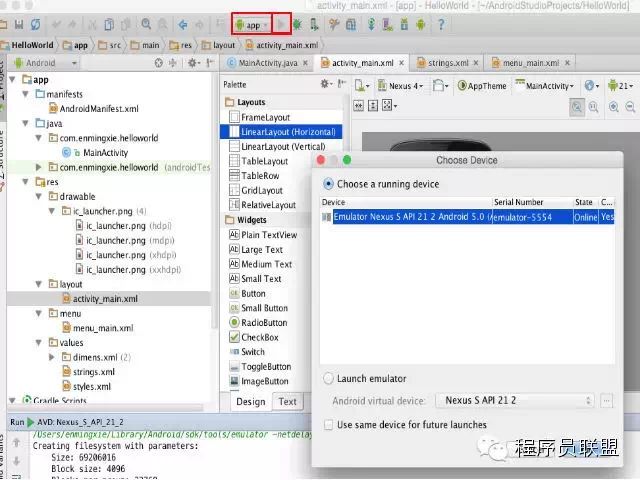
Task: Click the Project Structure toolbar icon
Action: [x=351, y=25]
